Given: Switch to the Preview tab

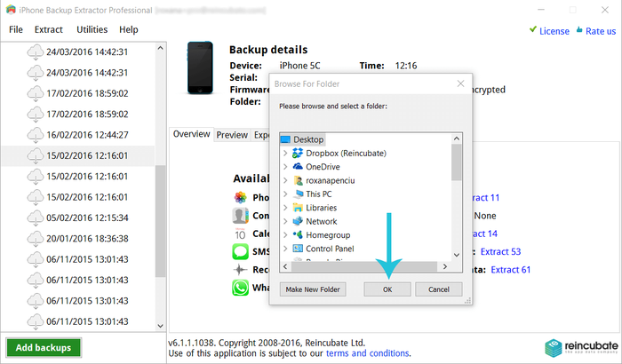Looking at the screenshot, I should point(232,135).
